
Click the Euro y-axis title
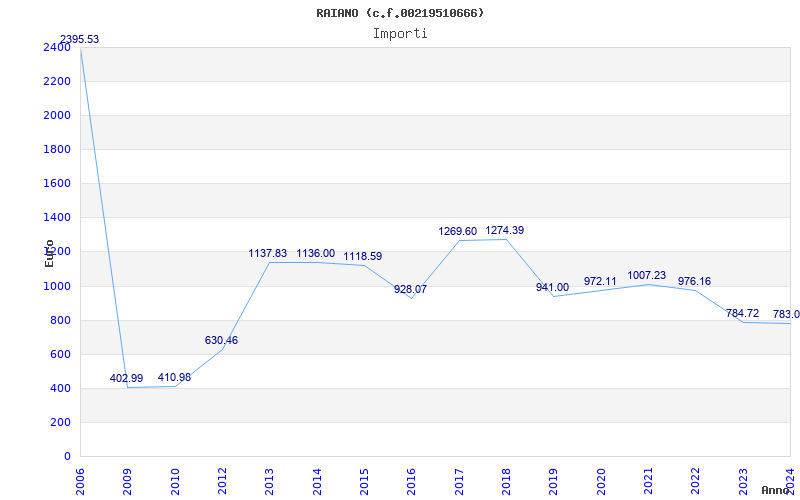[49, 254]
